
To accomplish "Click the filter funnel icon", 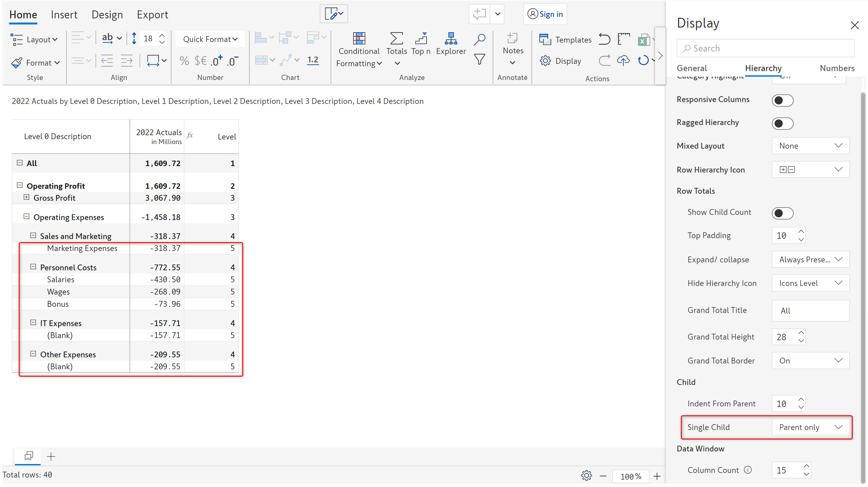I will [x=479, y=59].
